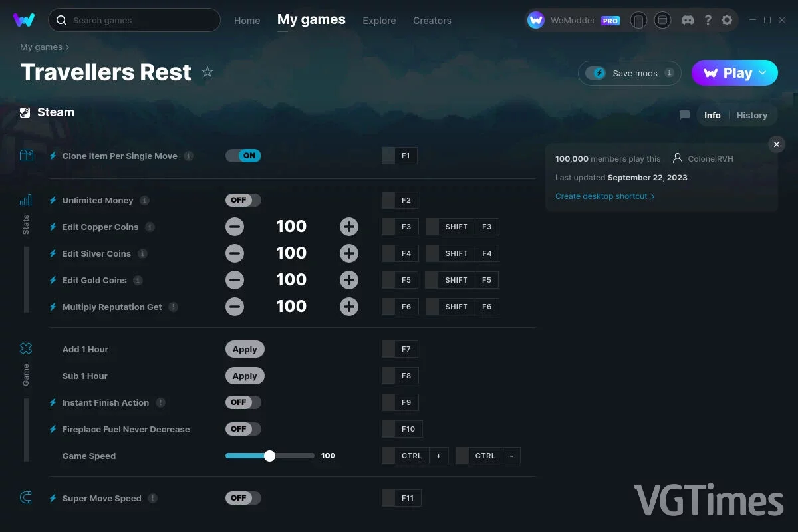The image size is (798, 532).
Task: Edit SHIFT F3 hotkey for Copper Coins
Action: coord(462,227)
